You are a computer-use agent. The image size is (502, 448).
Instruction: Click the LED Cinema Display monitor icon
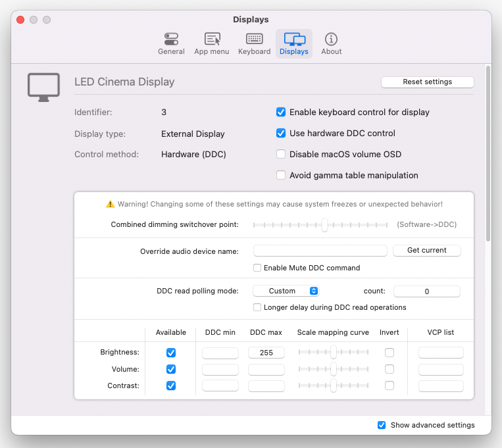43,87
